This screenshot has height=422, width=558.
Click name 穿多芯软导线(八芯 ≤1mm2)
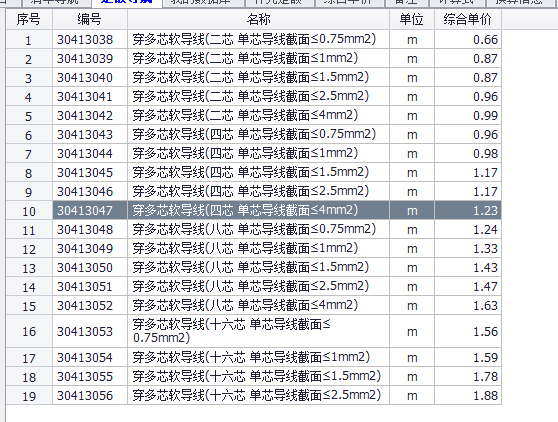click(258, 249)
